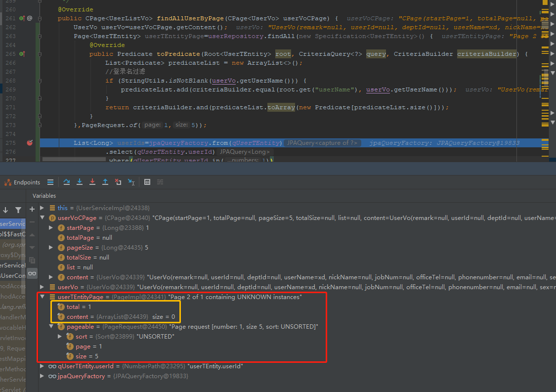Click the next frame down arrow icon
The height and width of the screenshot is (392, 556).
point(5,210)
